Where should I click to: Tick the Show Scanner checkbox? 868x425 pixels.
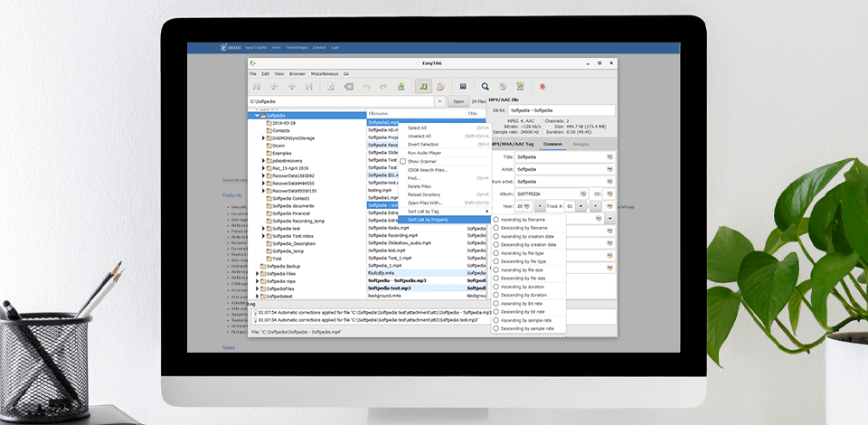(403, 162)
